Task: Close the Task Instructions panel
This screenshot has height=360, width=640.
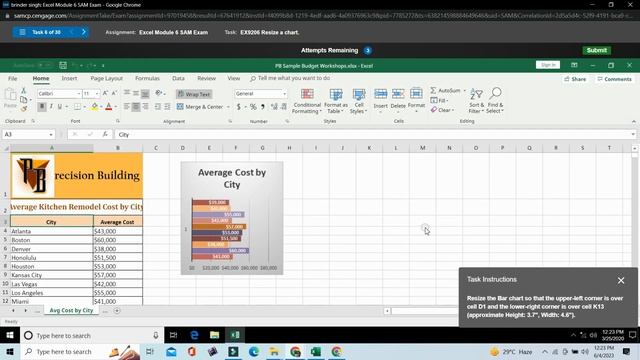Action: (621, 280)
